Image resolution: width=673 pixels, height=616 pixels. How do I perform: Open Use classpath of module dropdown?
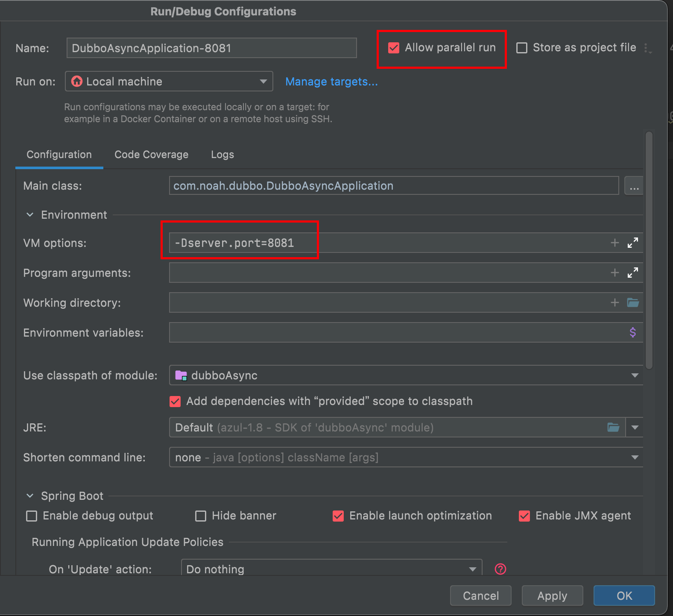pyautogui.click(x=406, y=375)
